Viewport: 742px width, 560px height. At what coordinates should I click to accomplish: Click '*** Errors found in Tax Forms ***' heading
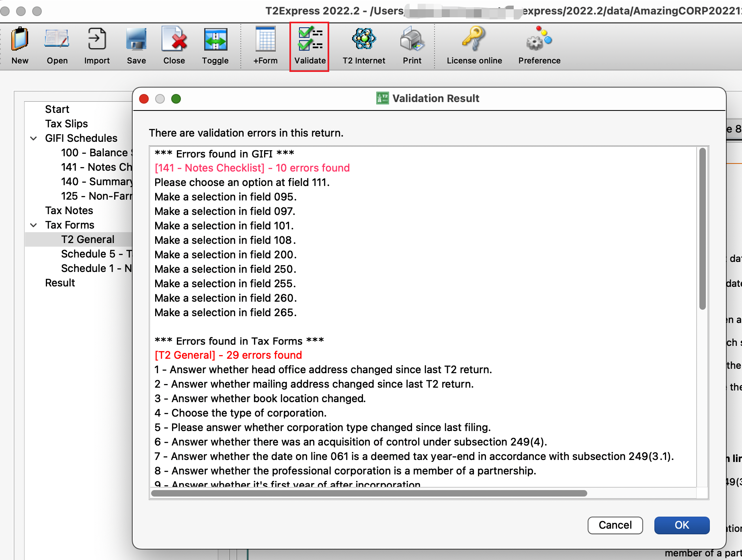tap(239, 341)
